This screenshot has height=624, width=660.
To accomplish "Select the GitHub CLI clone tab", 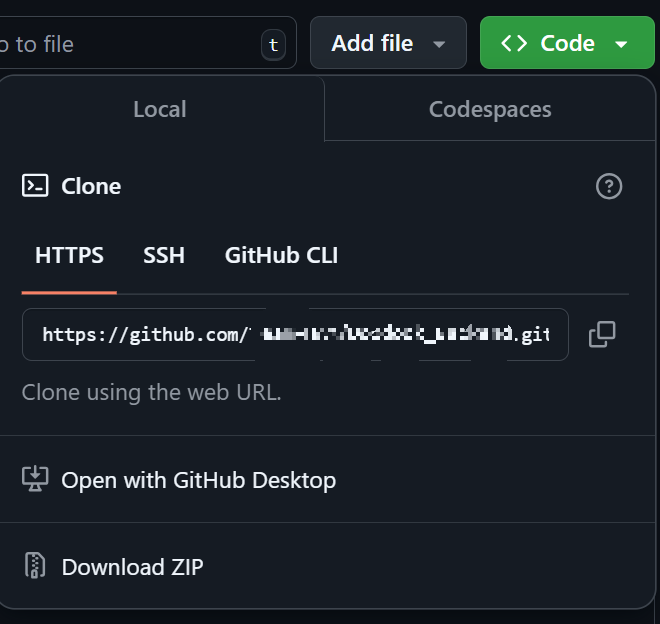I will pyautogui.click(x=281, y=255).
